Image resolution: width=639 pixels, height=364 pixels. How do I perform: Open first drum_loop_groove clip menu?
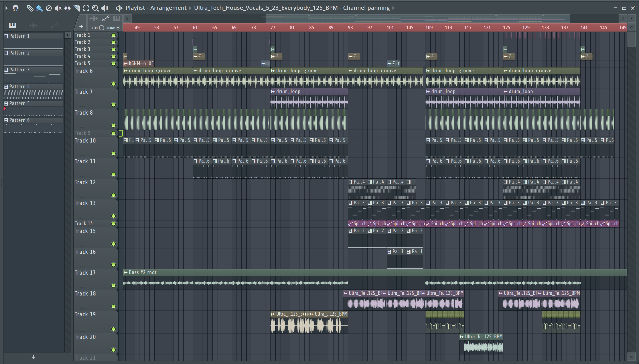pos(126,71)
